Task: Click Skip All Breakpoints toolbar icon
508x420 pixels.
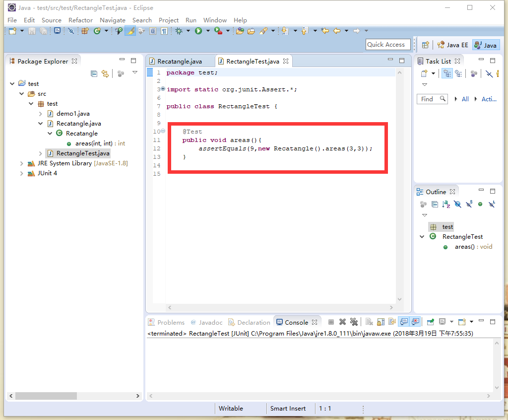Action: pos(71,31)
